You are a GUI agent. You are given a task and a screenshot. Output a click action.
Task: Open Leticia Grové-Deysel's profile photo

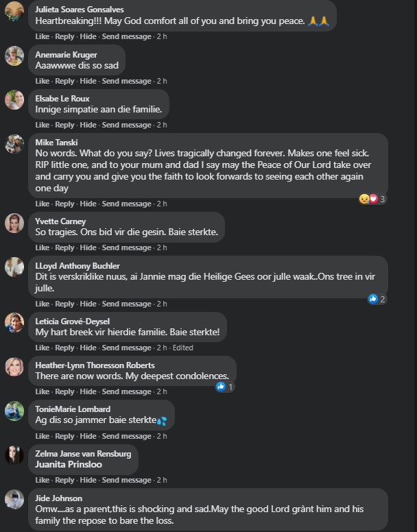pyautogui.click(x=14, y=322)
